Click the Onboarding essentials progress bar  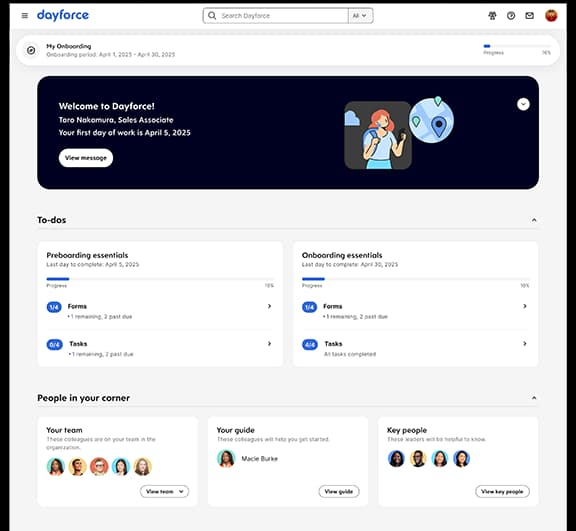(x=415, y=279)
